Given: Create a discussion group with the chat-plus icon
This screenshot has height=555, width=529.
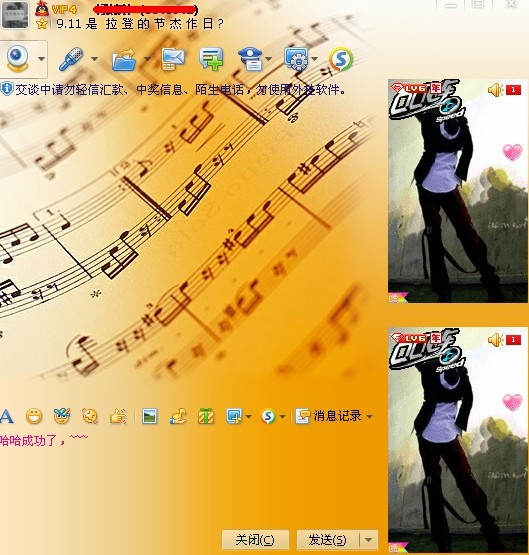Looking at the screenshot, I should [212, 59].
